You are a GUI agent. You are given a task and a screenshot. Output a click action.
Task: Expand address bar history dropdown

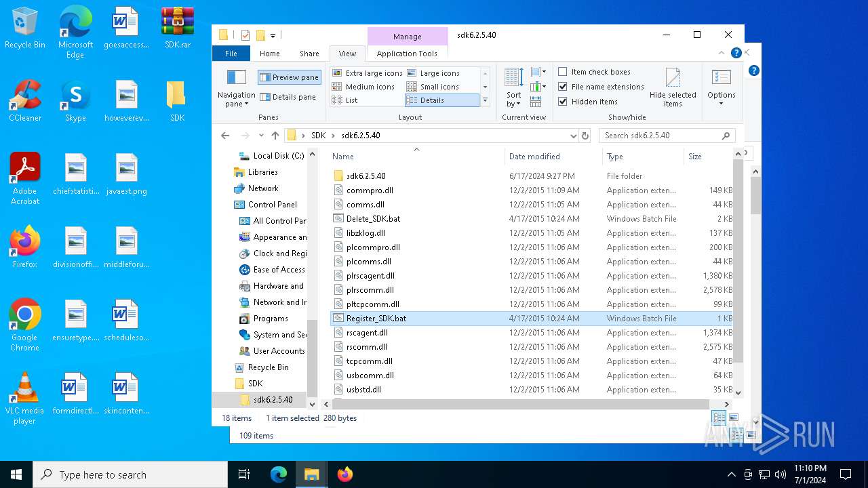[x=573, y=136]
